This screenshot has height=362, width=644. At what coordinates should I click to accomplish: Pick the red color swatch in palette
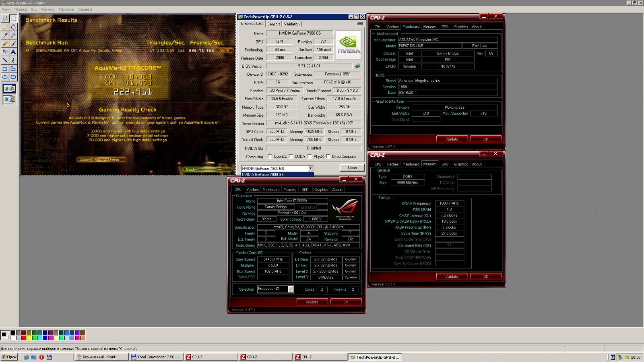(x=23, y=338)
